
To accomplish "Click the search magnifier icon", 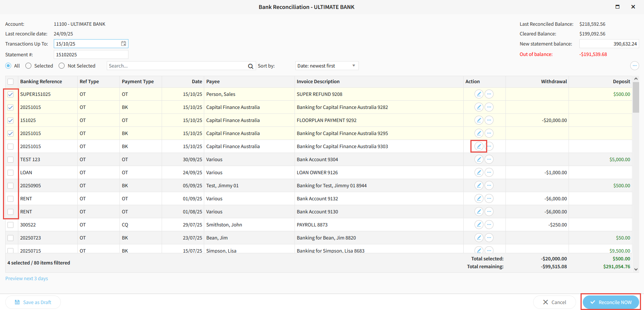I will click(251, 66).
